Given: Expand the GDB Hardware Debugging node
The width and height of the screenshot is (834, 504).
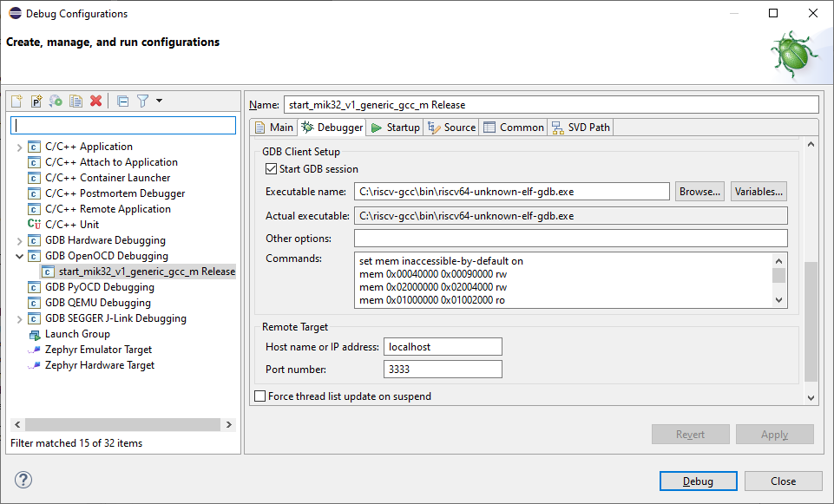Looking at the screenshot, I should click(x=20, y=240).
